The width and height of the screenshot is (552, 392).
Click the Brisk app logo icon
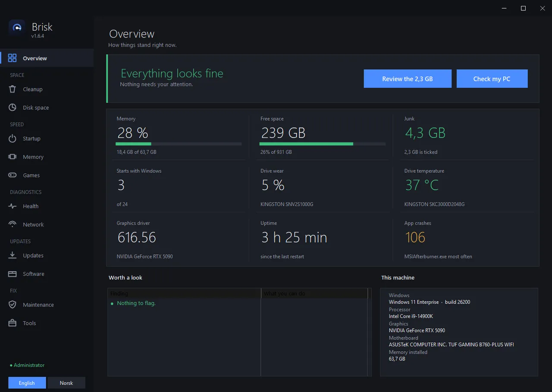pyautogui.click(x=17, y=28)
